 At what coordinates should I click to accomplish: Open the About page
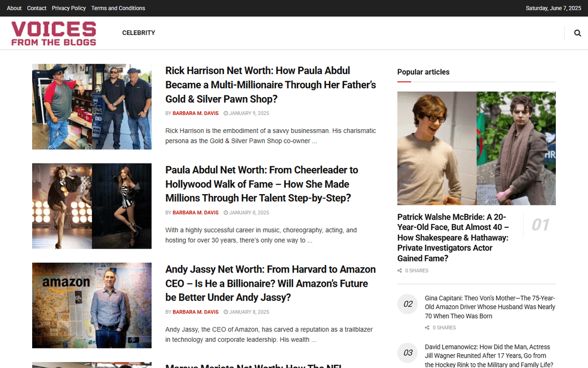pos(14,8)
